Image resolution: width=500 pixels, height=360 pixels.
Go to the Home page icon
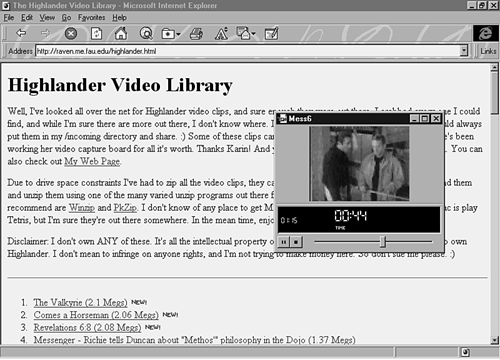[x=121, y=33]
